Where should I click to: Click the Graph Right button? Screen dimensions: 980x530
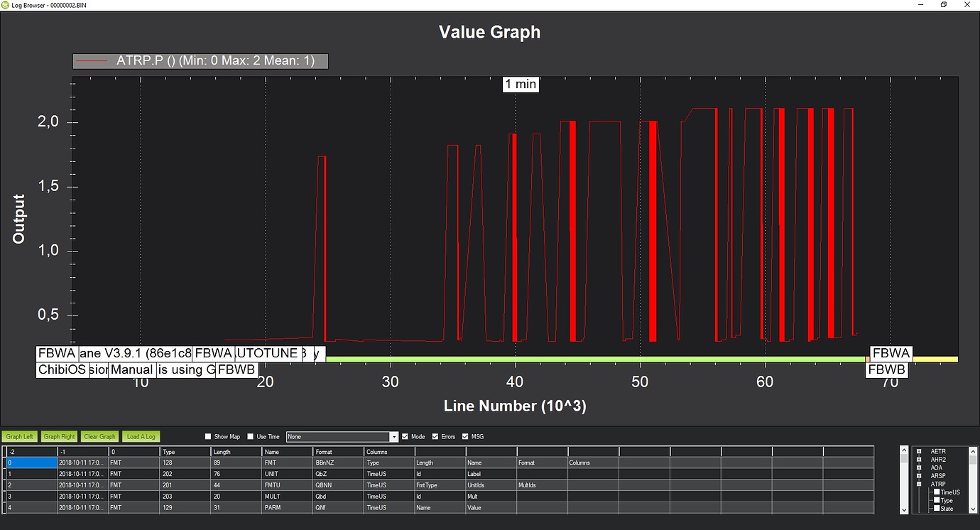coord(59,436)
